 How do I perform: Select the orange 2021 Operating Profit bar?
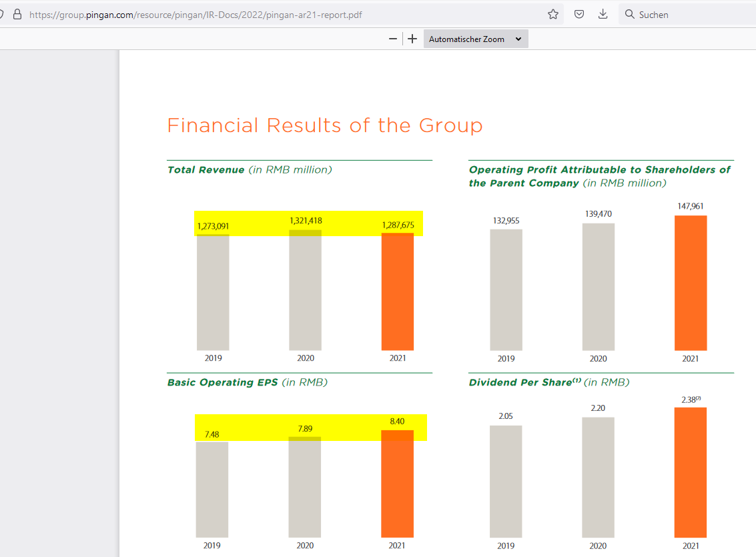690,284
